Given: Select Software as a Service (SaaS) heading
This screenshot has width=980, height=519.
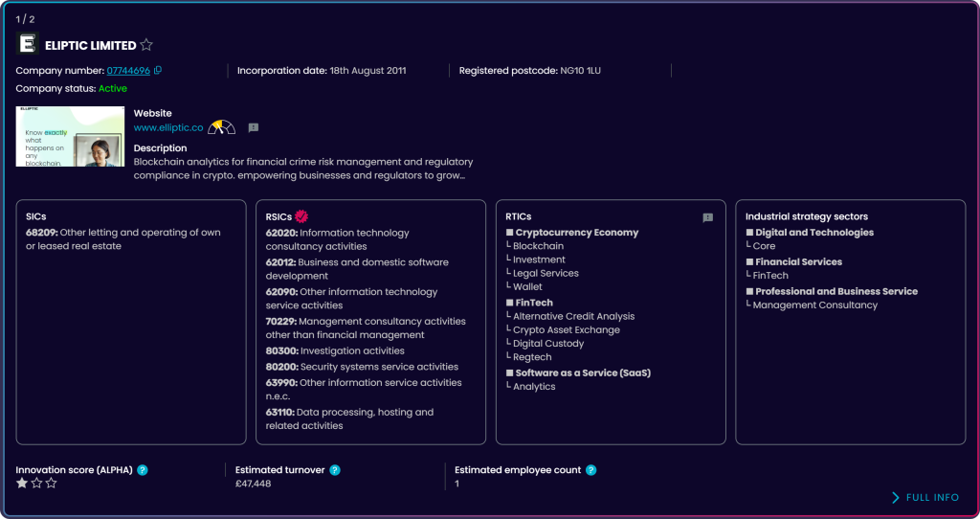Looking at the screenshot, I should point(582,372).
